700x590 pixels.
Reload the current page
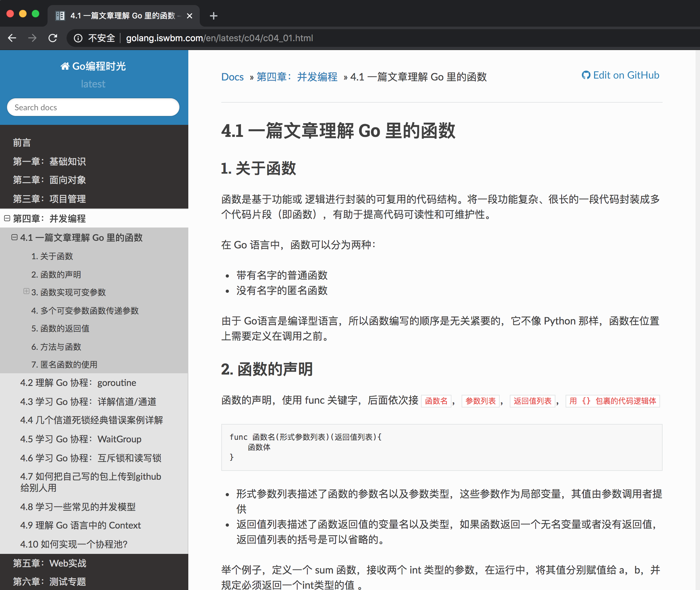tap(53, 38)
